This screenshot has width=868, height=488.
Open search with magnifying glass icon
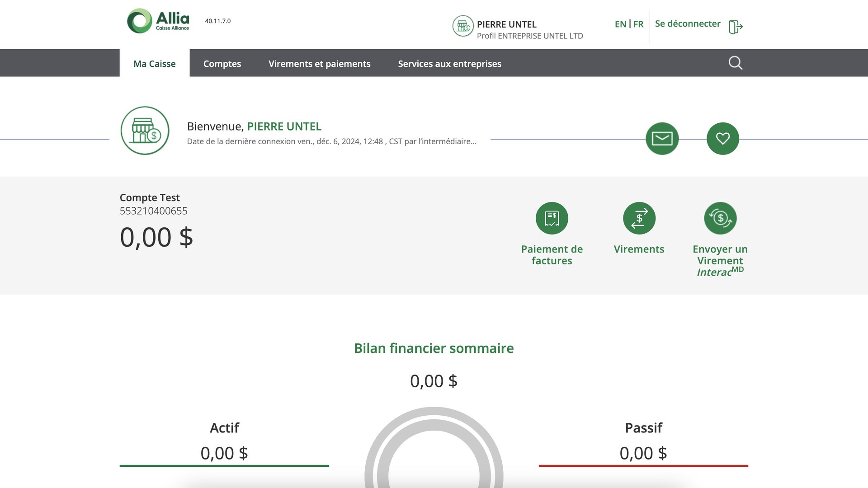[x=735, y=63]
